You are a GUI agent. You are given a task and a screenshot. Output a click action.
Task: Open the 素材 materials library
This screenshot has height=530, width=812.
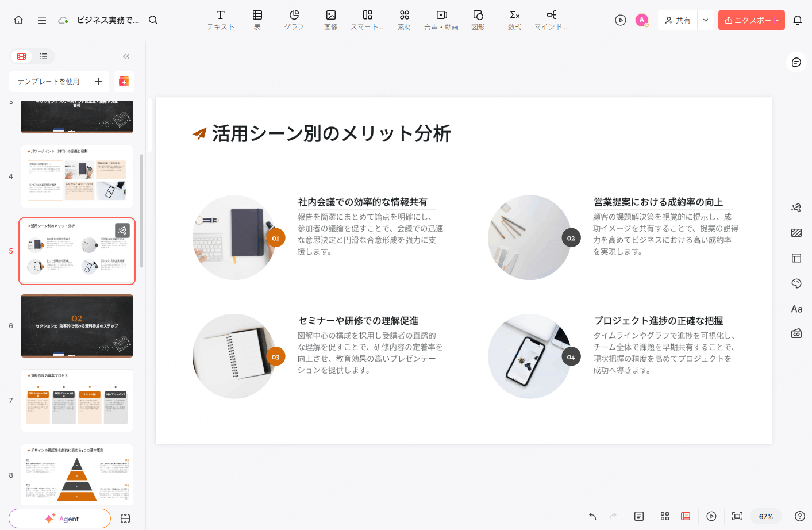click(405, 20)
